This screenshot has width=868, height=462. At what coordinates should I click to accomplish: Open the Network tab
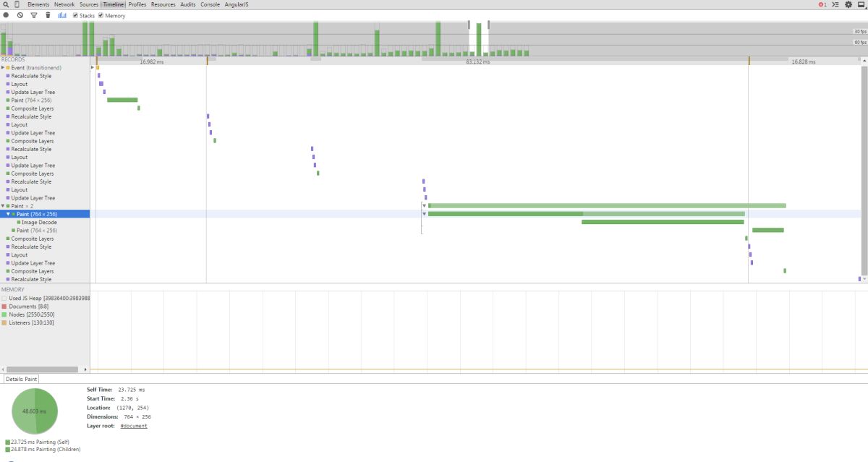(x=64, y=4)
